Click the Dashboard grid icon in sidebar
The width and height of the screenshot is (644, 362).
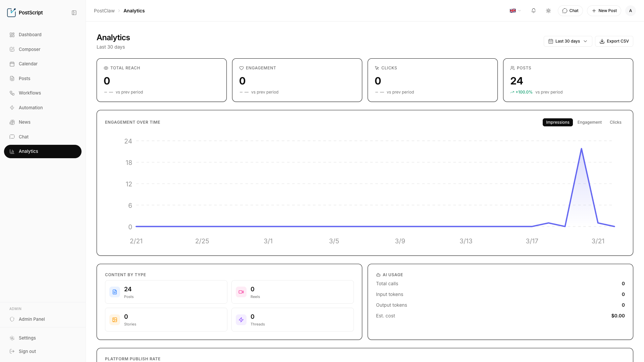(x=12, y=35)
